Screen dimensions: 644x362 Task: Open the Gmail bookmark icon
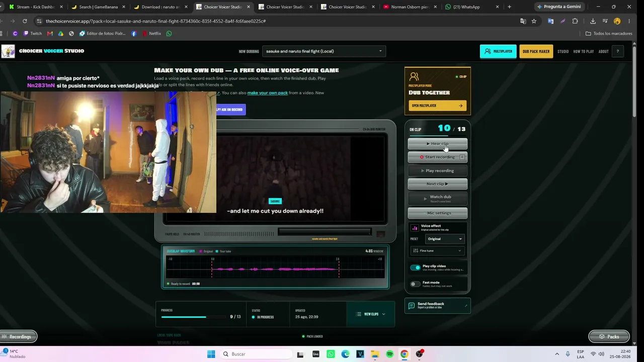coord(50,34)
